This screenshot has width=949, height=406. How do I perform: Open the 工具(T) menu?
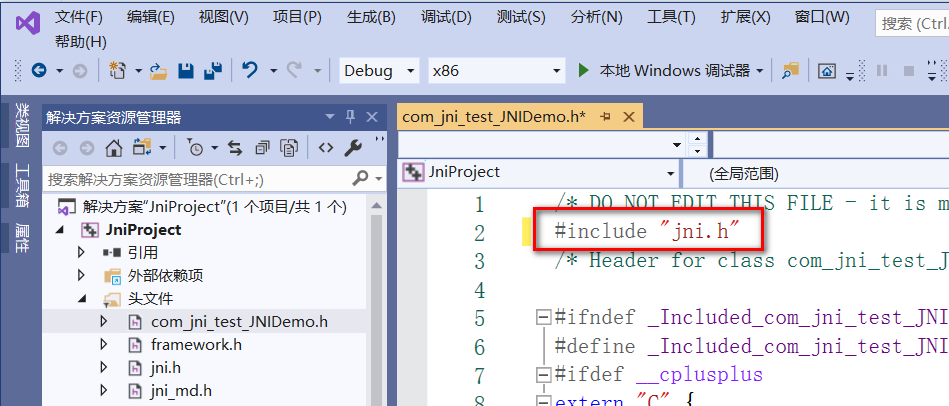point(671,17)
